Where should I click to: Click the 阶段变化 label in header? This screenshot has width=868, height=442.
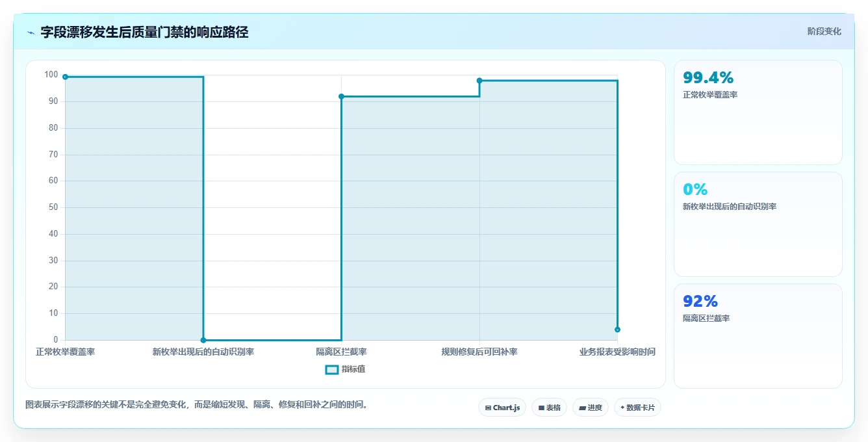click(824, 31)
